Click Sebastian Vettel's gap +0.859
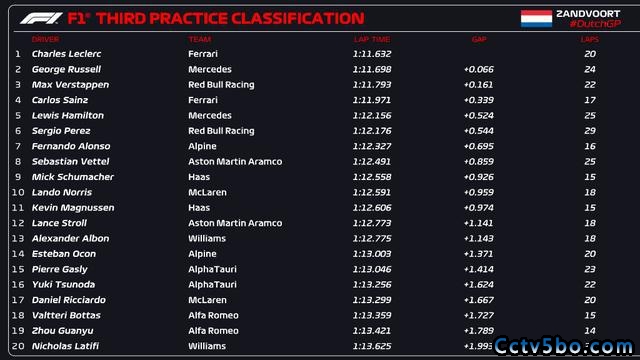 479,162
